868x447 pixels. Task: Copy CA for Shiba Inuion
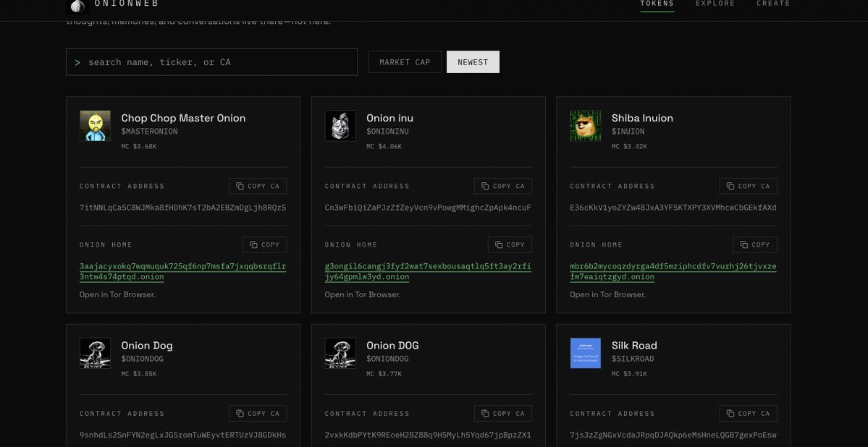pos(749,186)
